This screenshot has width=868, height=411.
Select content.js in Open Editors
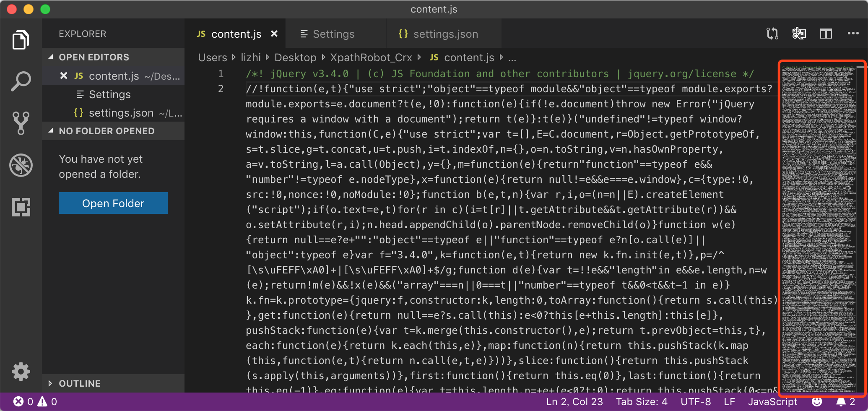113,75
